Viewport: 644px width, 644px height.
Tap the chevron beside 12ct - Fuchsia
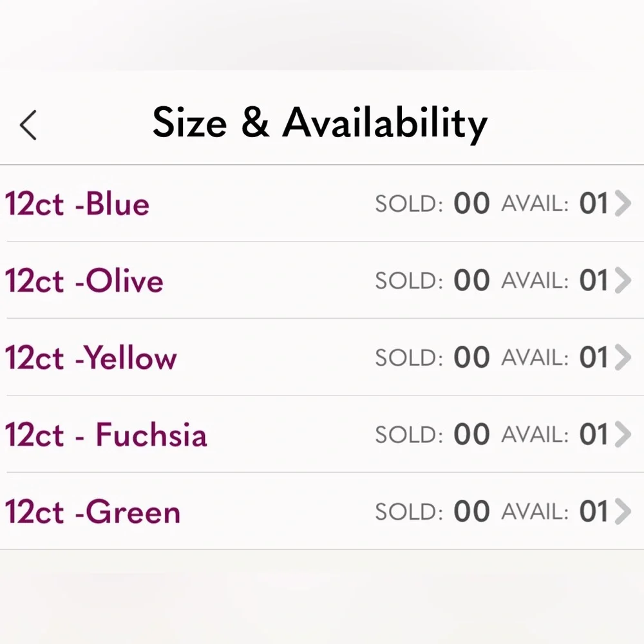623,434
